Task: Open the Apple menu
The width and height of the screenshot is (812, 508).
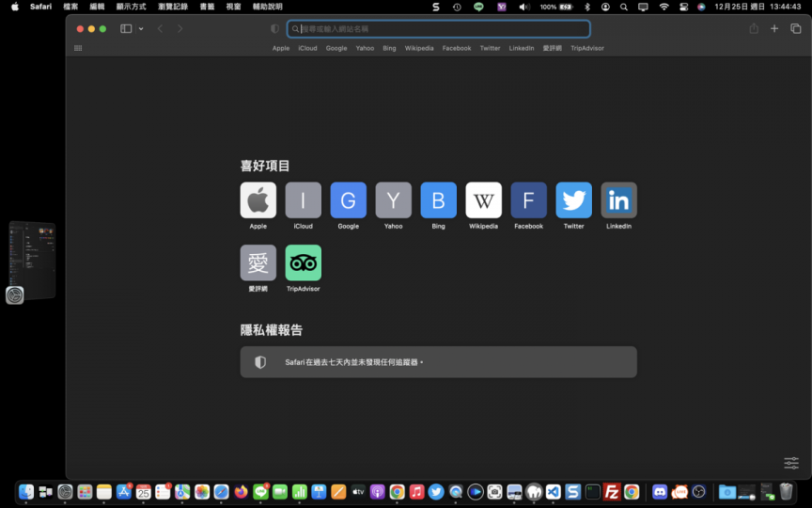Action: tap(15, 7)
